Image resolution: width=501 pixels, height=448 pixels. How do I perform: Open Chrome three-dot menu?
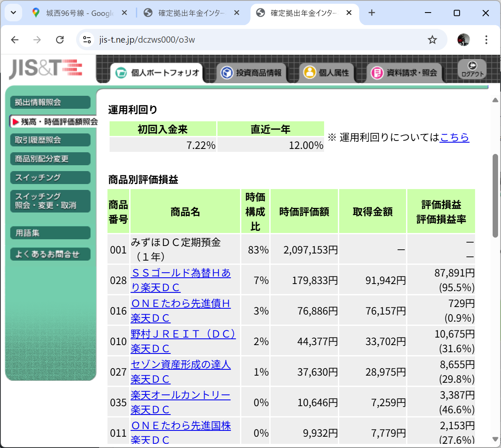486,40
